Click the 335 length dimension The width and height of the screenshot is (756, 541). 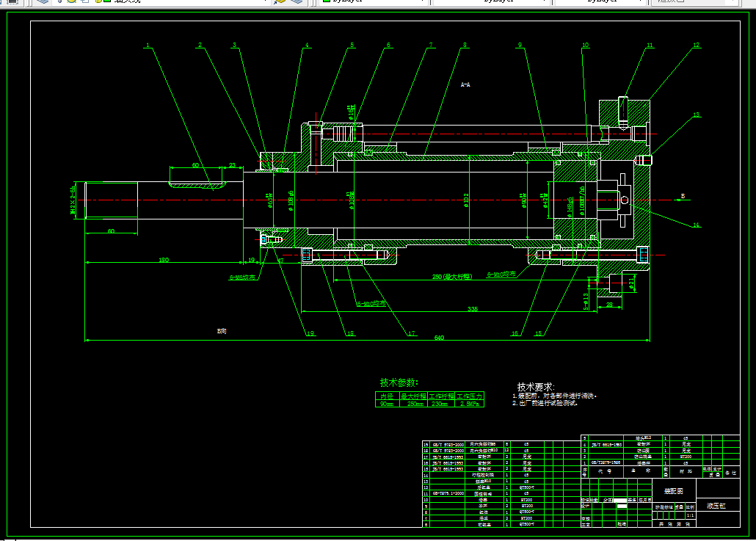click(x=473, y=309)
